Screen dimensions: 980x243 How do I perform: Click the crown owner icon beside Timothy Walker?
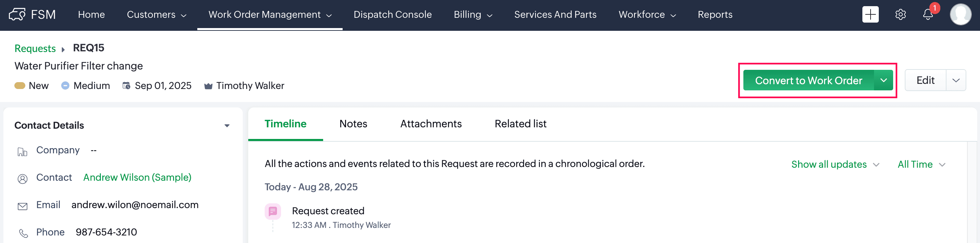coord(208,86)
